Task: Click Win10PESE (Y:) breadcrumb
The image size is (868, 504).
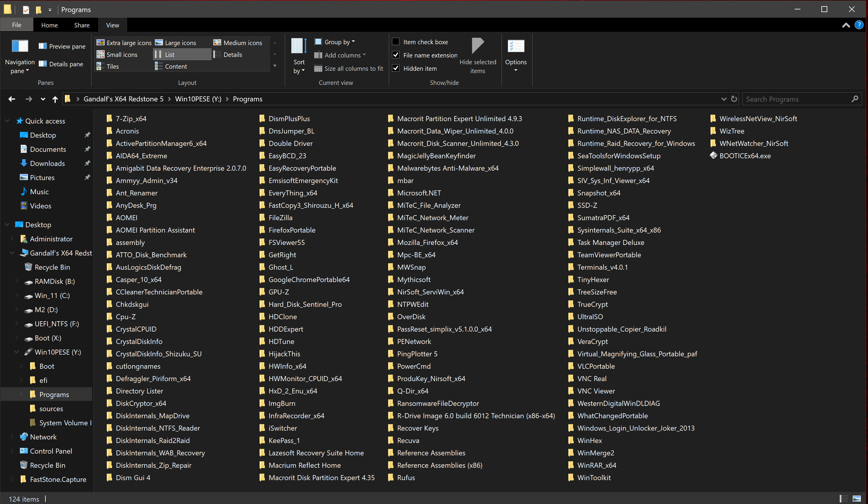Action: (x=198, y=99)
